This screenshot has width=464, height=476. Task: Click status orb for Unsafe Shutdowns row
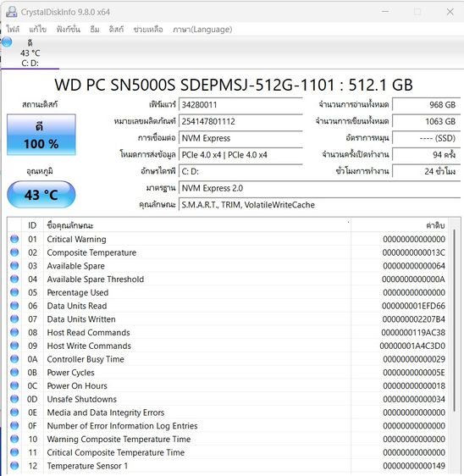(14, 399)
